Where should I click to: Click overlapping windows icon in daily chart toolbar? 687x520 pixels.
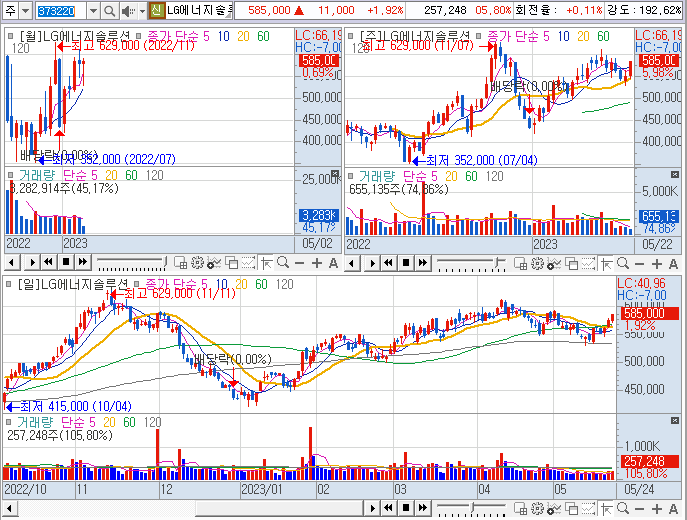point(571,508)
